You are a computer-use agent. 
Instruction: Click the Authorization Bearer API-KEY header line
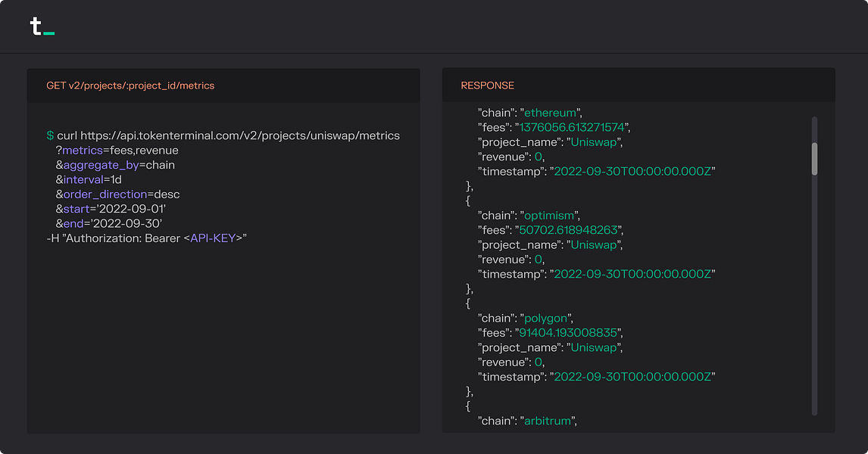tap(147, 238)
